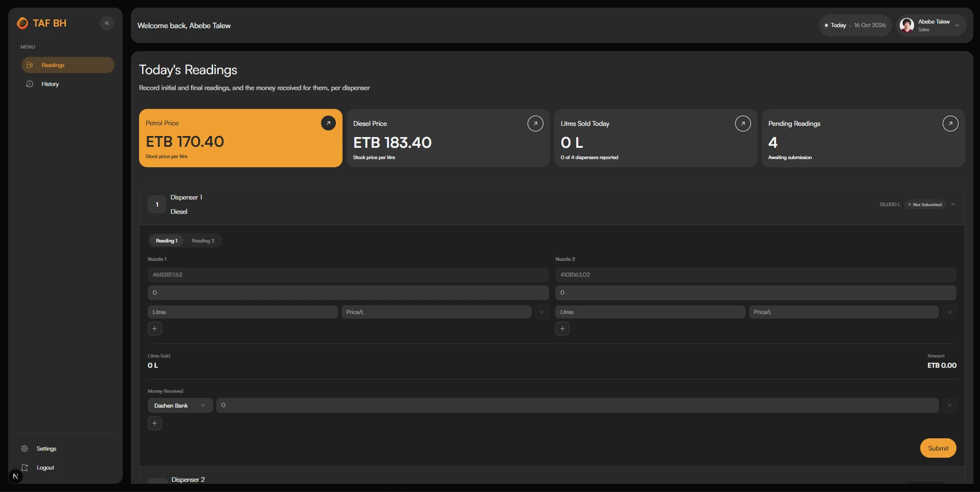Image resolution: width=980 pixels, height=492 pixels.
Task: Click the Nozzle 2 Price/L field
Action: click(844, 312)
